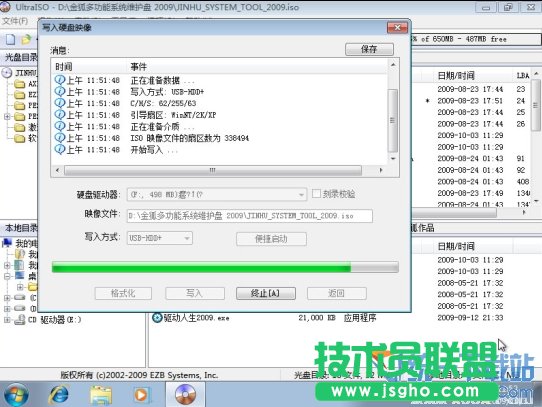The width and height of the screenshot is (542, 407).
Task: Select the 正在准备数据 log row
Action: 220,81
